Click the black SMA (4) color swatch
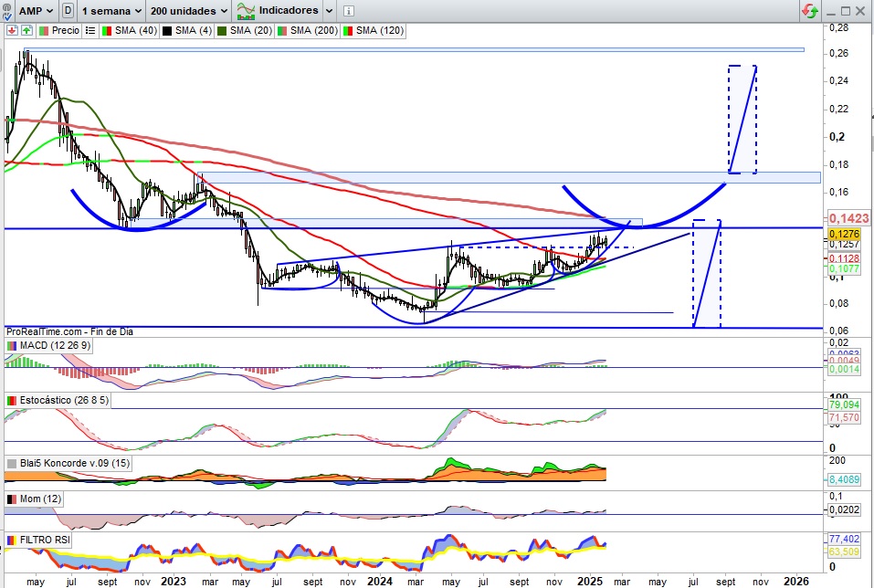Image resolution: width=874 pixels, height=588 pixels. point(166,31)
